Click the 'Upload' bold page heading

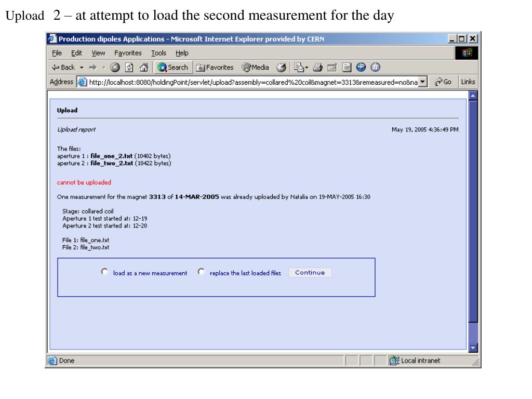pyautogui.click(x=67, y=110)
